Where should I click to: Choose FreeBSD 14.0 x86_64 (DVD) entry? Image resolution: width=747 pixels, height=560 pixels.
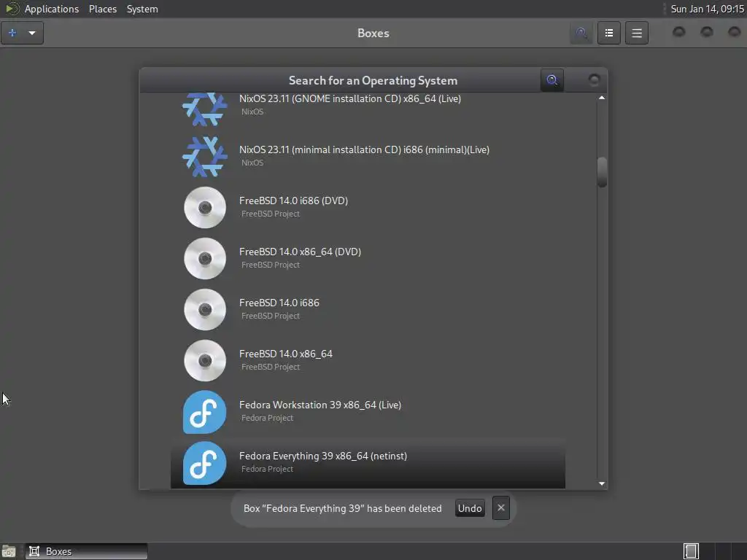click(300, 252)
